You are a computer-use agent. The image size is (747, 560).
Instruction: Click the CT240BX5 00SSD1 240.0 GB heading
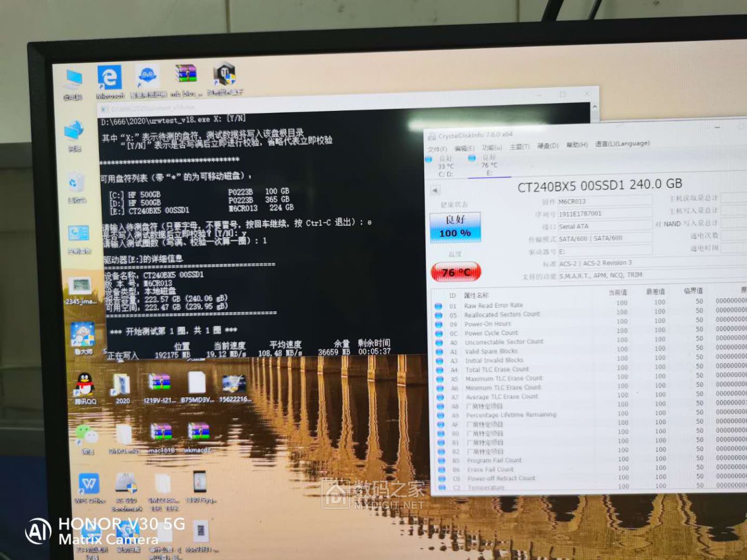point(600,186)
